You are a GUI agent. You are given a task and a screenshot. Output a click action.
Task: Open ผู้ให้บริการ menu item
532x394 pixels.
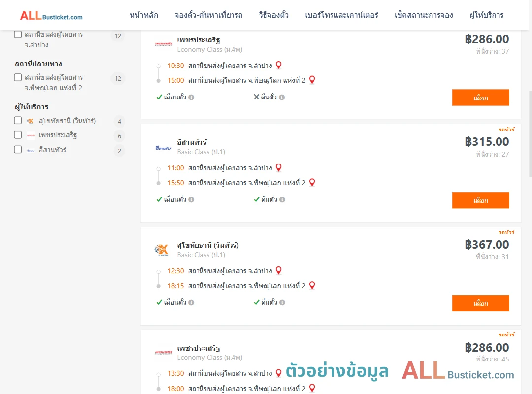[487, 15]
